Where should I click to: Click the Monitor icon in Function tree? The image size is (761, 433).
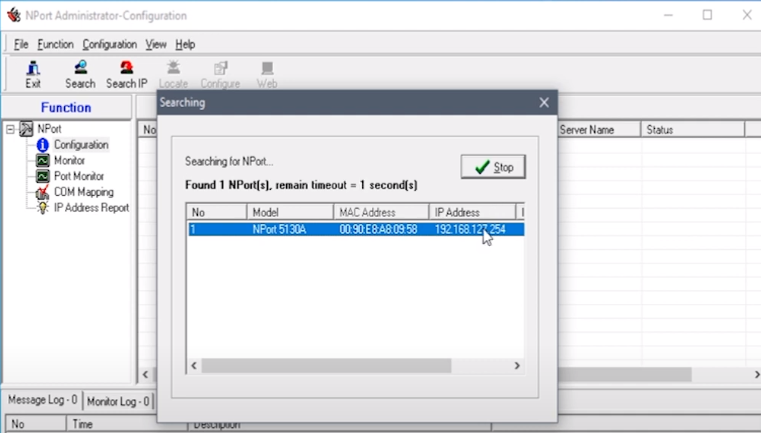pos(43,160)
